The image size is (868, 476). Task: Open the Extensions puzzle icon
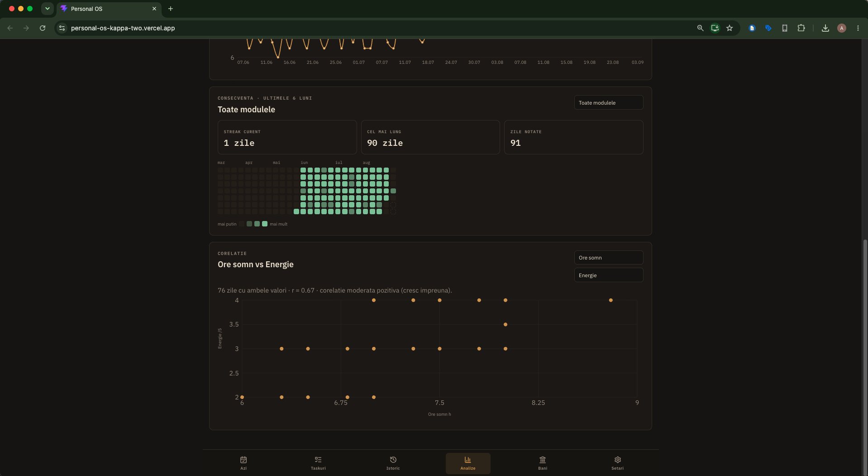pyautogui.click(x=801, y=28)
